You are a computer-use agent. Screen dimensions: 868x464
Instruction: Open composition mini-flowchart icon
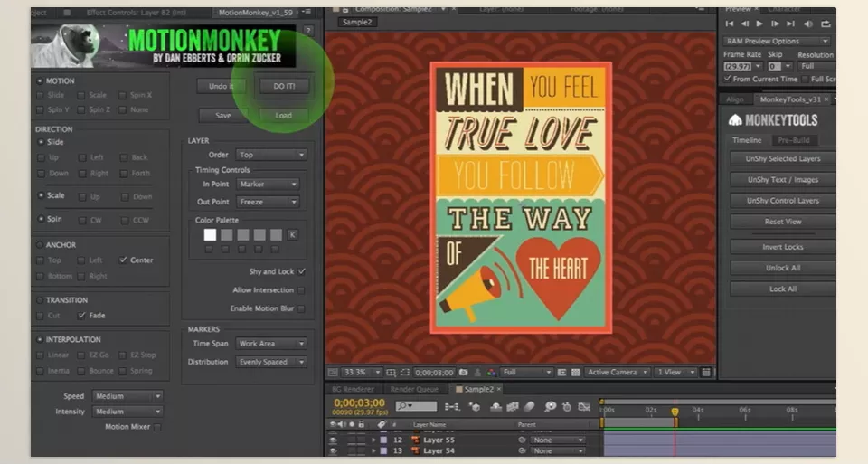(452, 407)
